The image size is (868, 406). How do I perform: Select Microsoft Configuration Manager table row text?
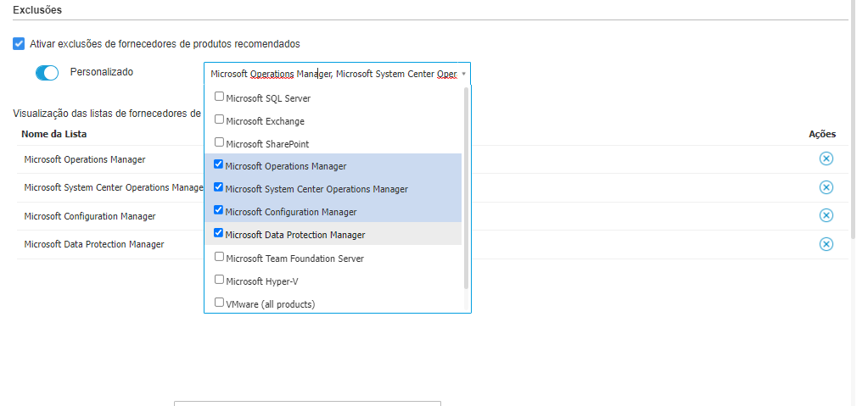[90, 216]
